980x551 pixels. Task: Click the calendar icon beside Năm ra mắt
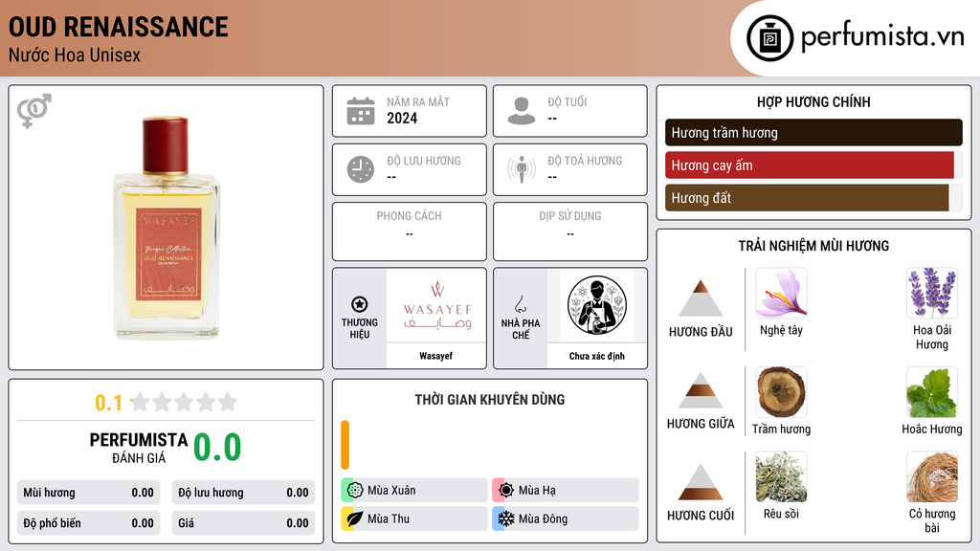(361, 111)
